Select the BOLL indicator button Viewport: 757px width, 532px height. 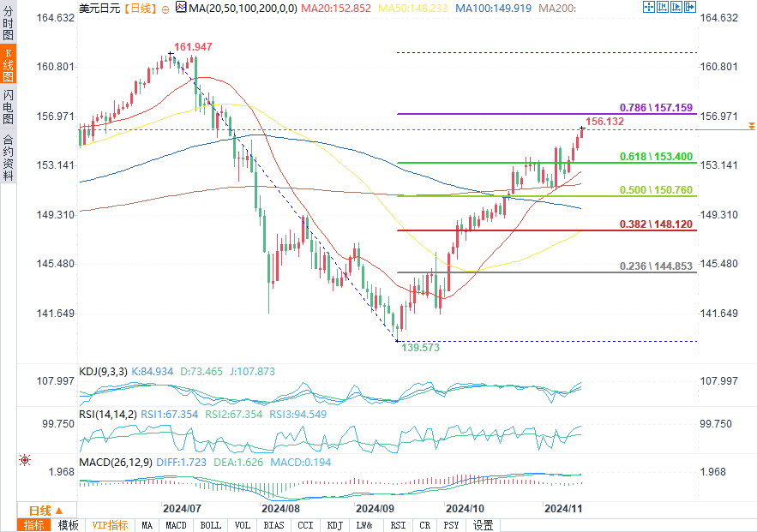pyautogui.click(x=211, y=525)
